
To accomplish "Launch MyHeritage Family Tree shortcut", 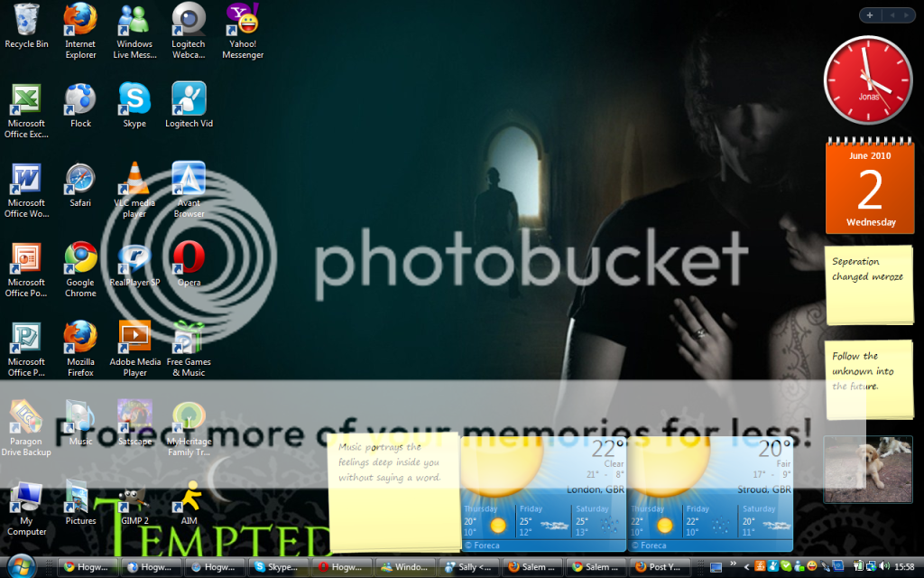I will pos(189,429).
